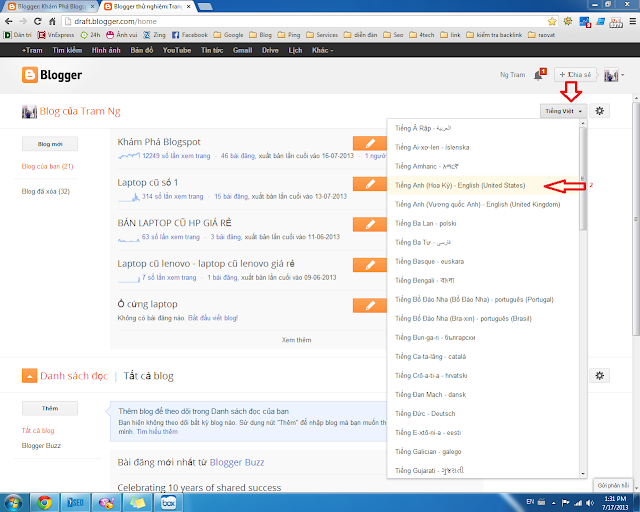This screenshot has width=640, height=512.
Task: Open the user profile avatar menu
Action: [614, 75]
